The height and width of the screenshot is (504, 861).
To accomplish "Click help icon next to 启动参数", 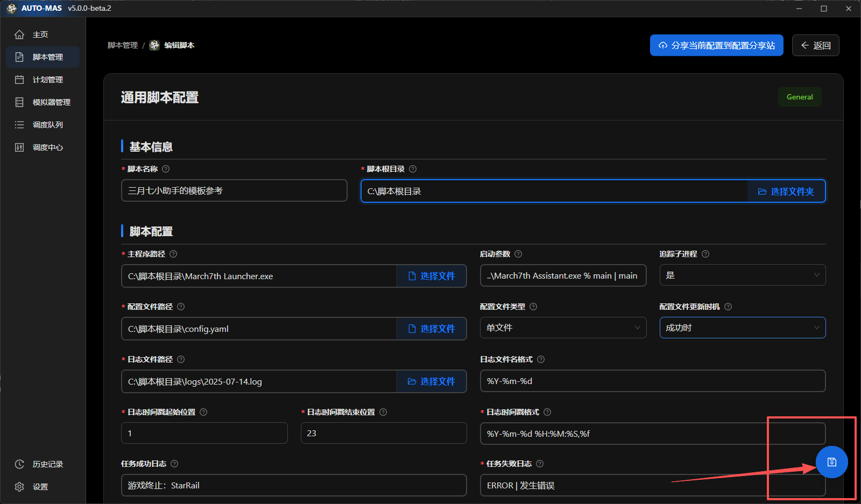I will coord(518,254).
